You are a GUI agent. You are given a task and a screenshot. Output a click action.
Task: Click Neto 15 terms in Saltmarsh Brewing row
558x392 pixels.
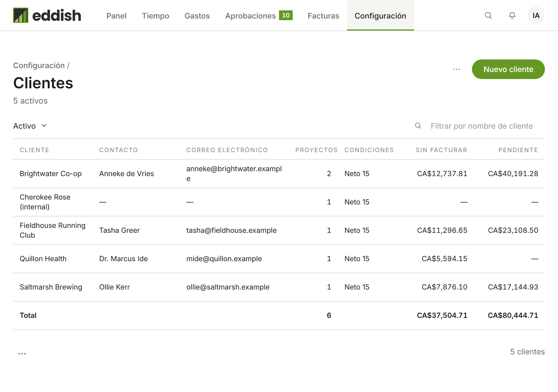pyautogui.click(x=357, y=287)
